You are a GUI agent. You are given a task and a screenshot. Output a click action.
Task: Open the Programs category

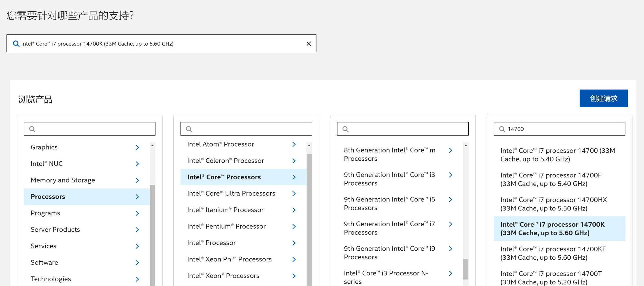tap(86, 213)
